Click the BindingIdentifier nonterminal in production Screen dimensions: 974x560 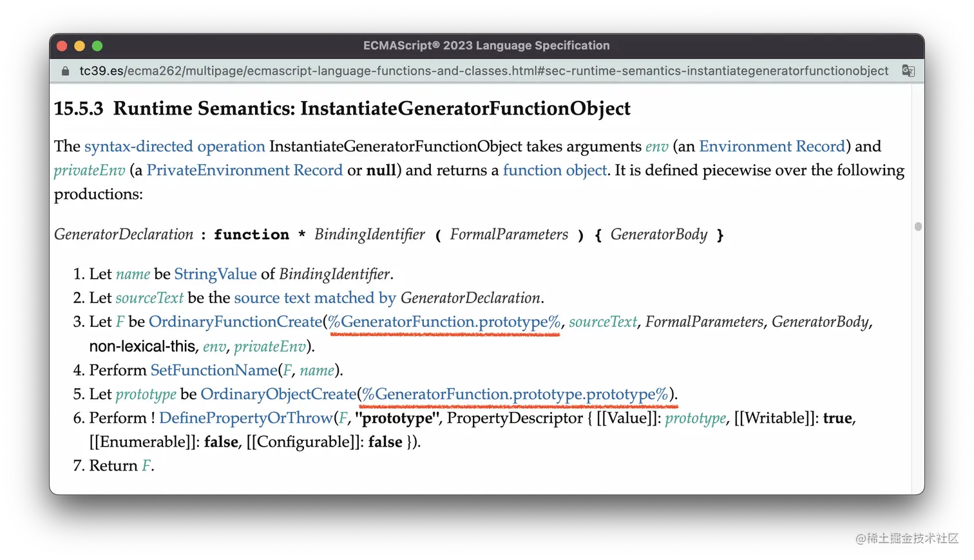pyautogui.click(x=370, y=235)
